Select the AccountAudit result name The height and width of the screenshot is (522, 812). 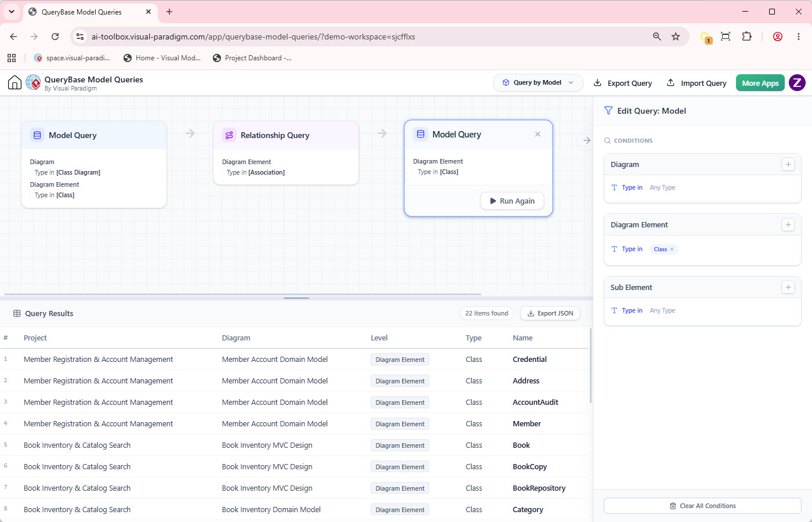(535, 402)
